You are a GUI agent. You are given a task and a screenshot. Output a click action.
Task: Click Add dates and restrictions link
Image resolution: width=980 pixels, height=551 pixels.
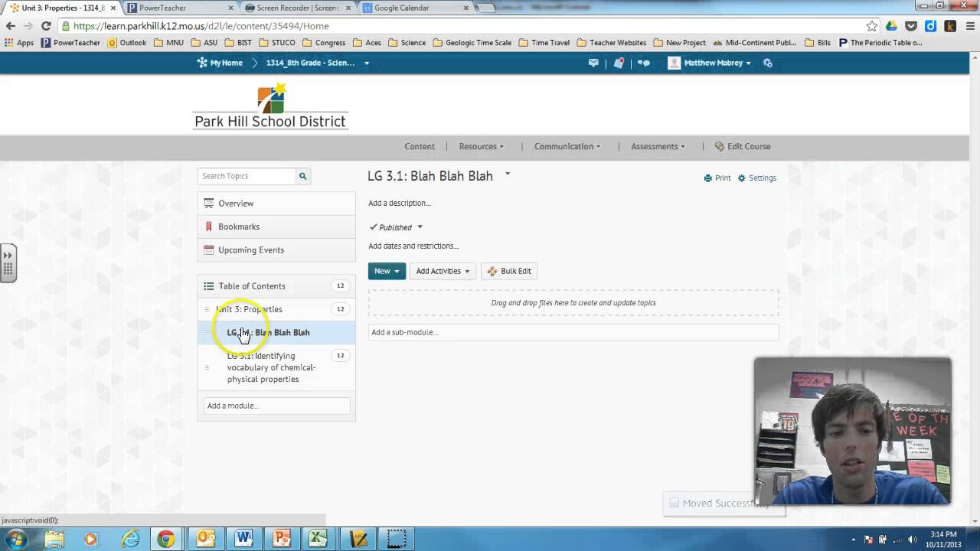pyautogui.click(x=413, y=246)
